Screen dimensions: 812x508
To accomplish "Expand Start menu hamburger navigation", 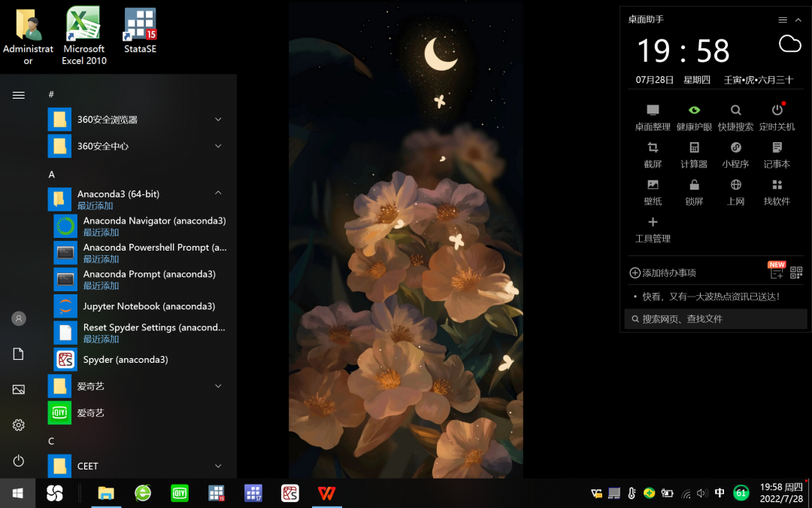I will tap(19, 95).
